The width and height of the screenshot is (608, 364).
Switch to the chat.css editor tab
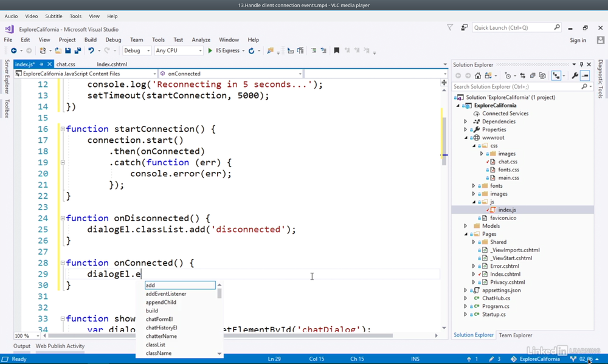coord(66,64)
